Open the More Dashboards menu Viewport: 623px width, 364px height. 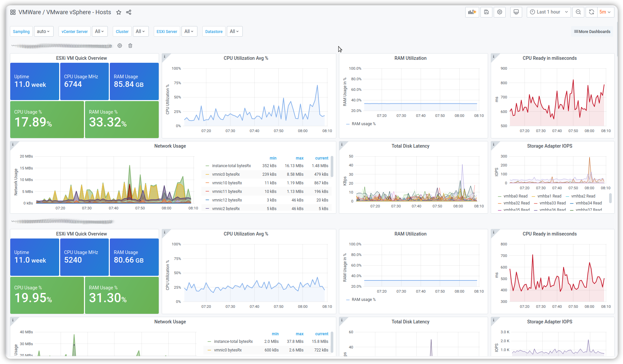pyautogui.click(x=592, y=31)
